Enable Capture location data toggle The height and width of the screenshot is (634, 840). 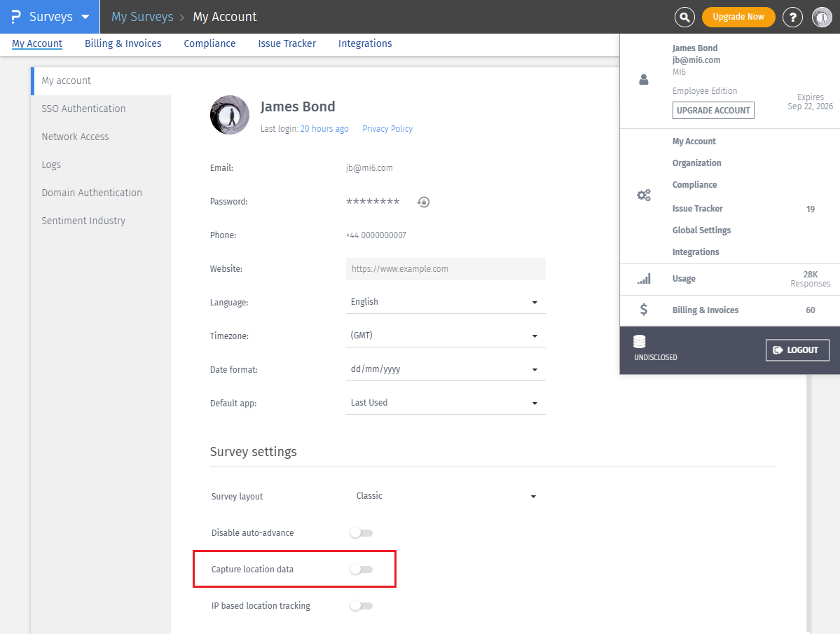pyautogui.click(x=361, y=570)
